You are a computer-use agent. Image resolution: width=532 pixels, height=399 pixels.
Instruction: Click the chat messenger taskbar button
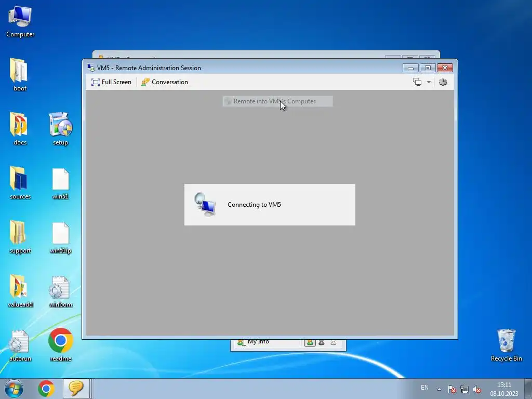76,389
